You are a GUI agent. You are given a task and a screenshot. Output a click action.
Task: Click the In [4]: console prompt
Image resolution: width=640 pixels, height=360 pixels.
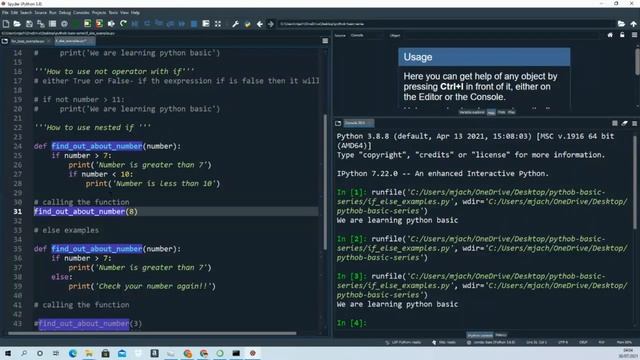[352, 323]
